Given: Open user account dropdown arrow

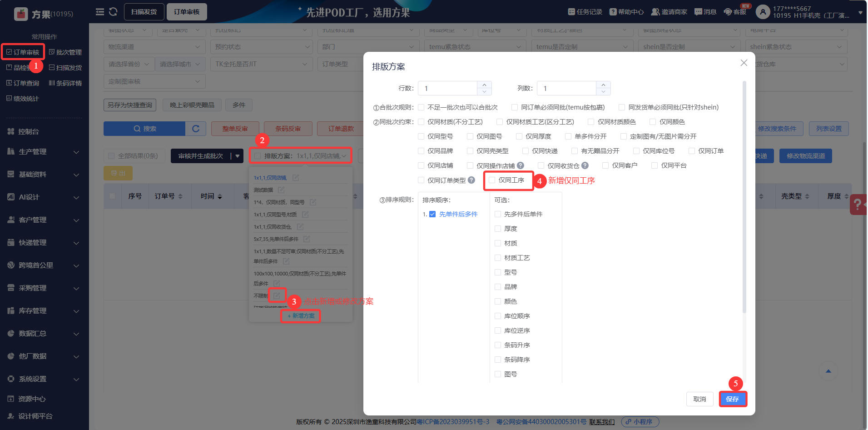Looking at the screenshot, I should coord(860,13).
